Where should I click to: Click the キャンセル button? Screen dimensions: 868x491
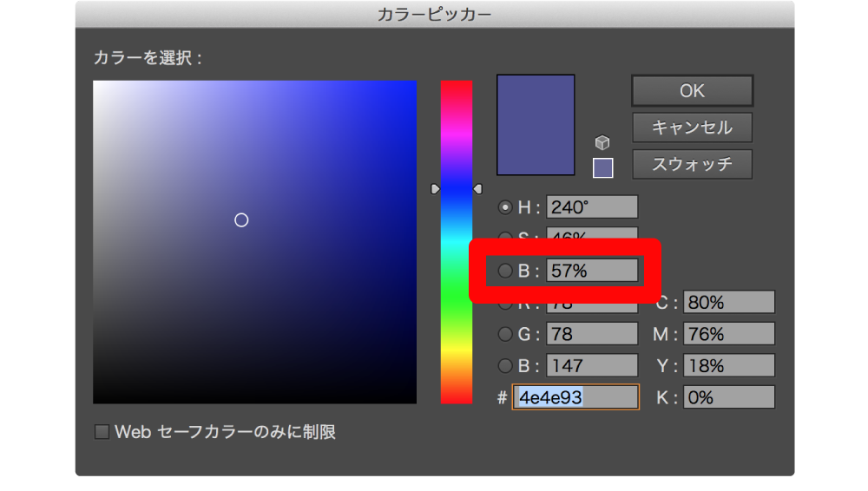pyautogui.click(x=692, y=128)
